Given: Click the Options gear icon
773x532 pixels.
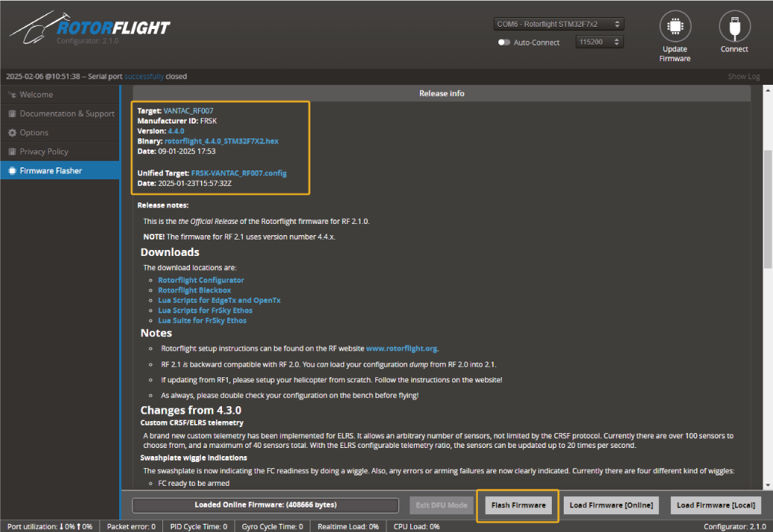Looking at the screenshot, I should pyautogui.click(x=12, y=132).
